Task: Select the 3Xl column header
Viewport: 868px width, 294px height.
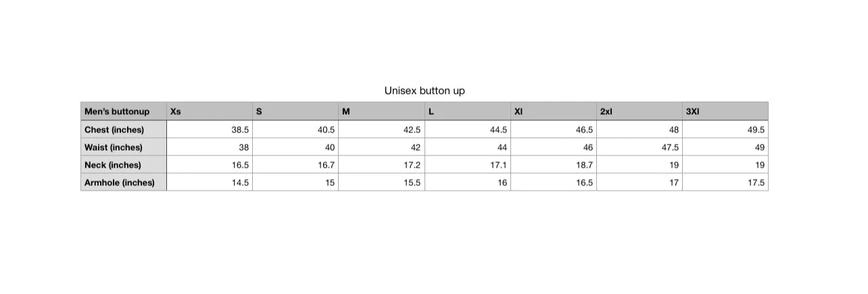Action: 725,112
